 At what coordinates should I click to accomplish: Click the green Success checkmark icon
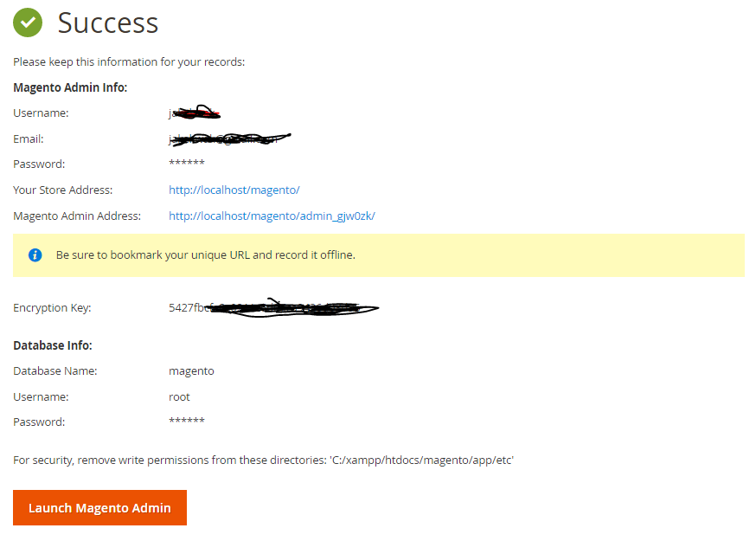28,23
